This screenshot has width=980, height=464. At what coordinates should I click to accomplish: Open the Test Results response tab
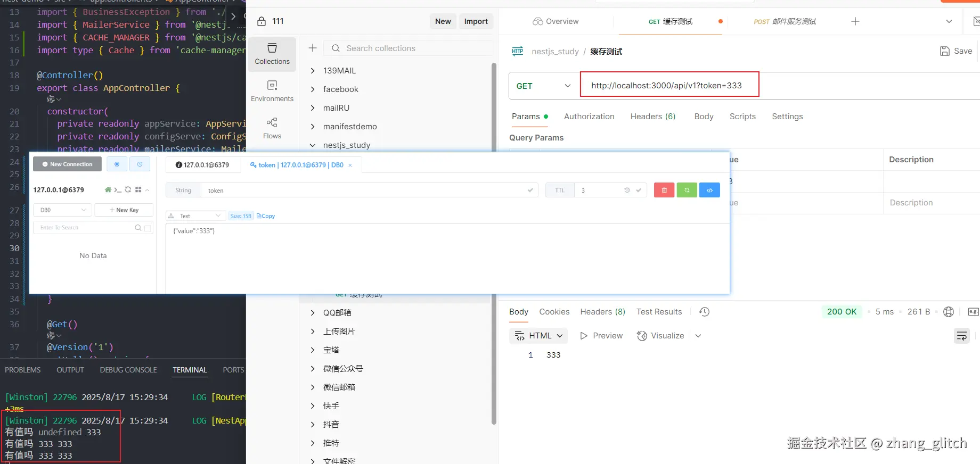click(659, 312)
